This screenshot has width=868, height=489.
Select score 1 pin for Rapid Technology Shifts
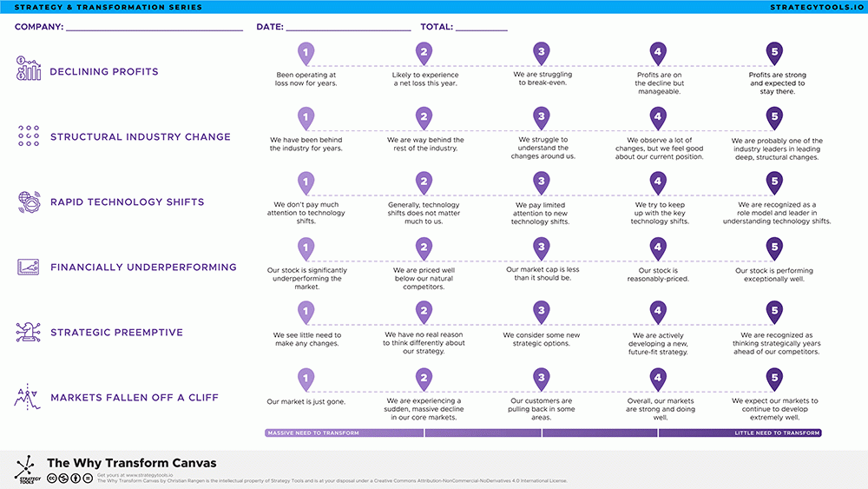pyautogui.click(x=306, y=183)
